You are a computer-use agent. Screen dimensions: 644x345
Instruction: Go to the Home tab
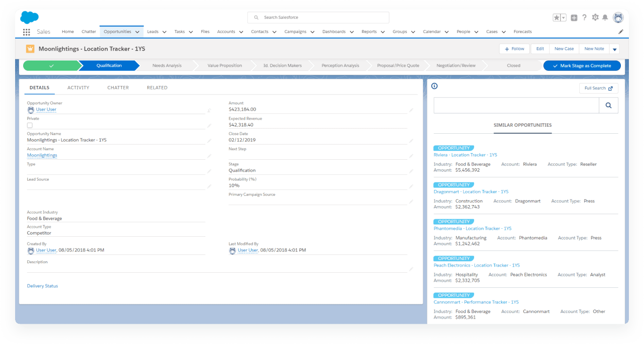pos(68,32)
